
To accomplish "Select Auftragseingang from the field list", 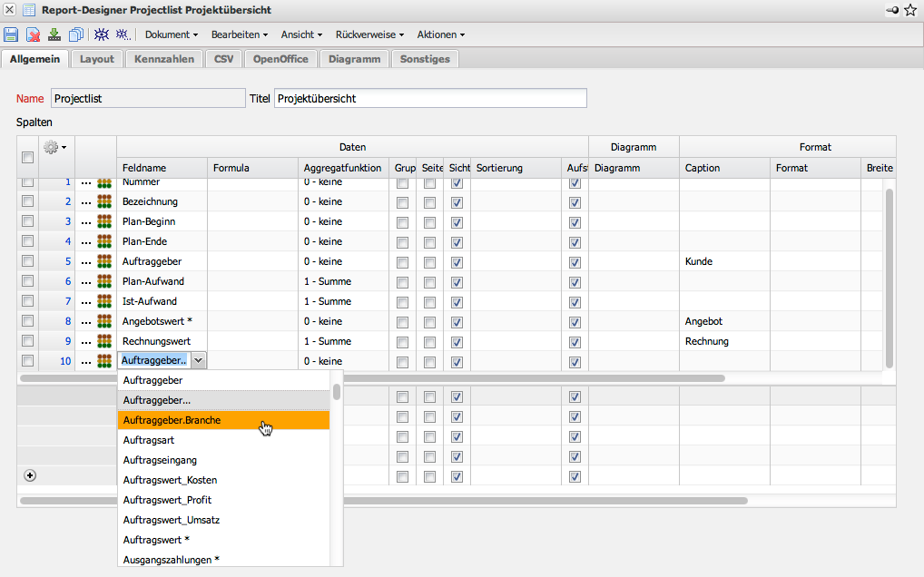I will click(160, 460).
